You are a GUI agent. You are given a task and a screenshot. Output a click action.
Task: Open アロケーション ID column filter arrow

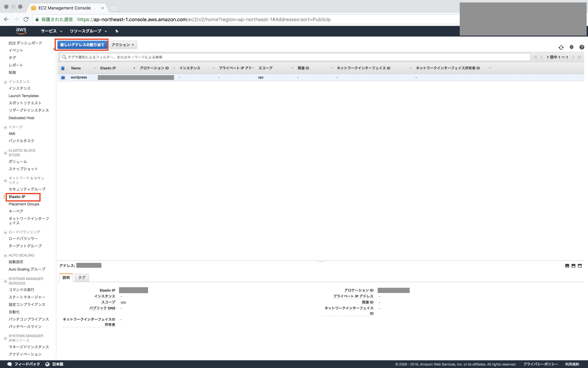pyautogui.click(x=174, y=68)
